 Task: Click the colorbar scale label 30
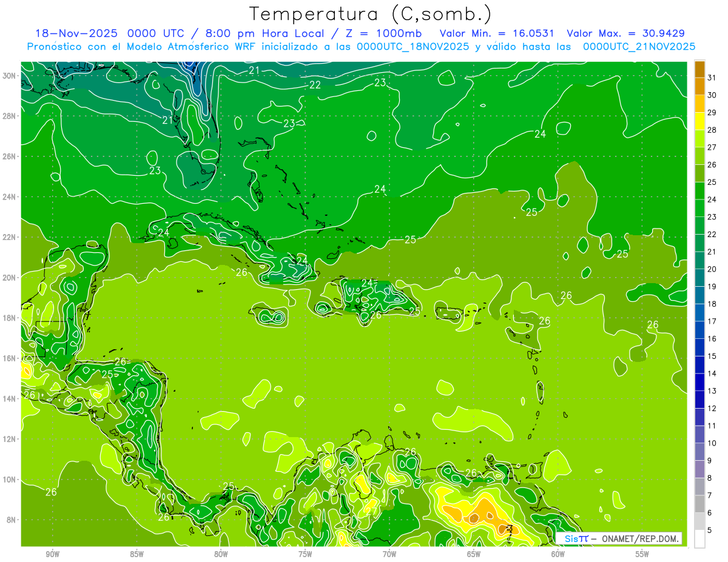pos(712,95)
